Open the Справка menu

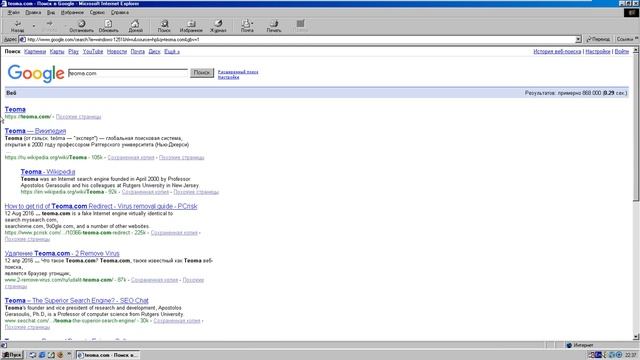pyautogui.click(x=120, y=12)
